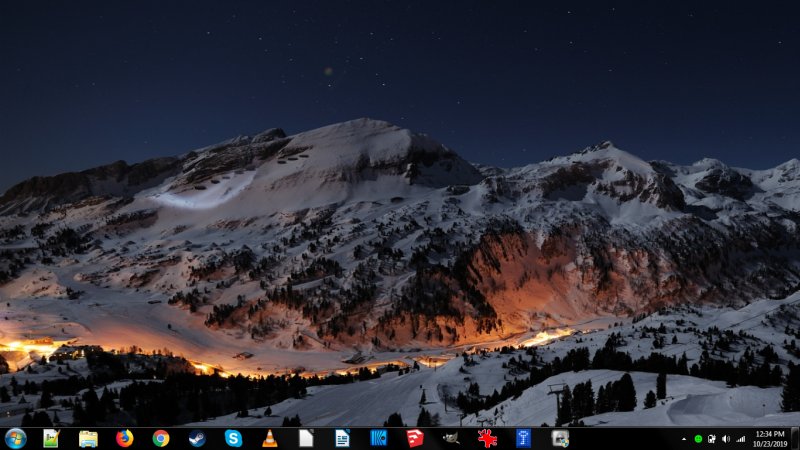The image size is (800, 450).
Task: Launch the red splat icon application
Action: click(x=487, y=438)
